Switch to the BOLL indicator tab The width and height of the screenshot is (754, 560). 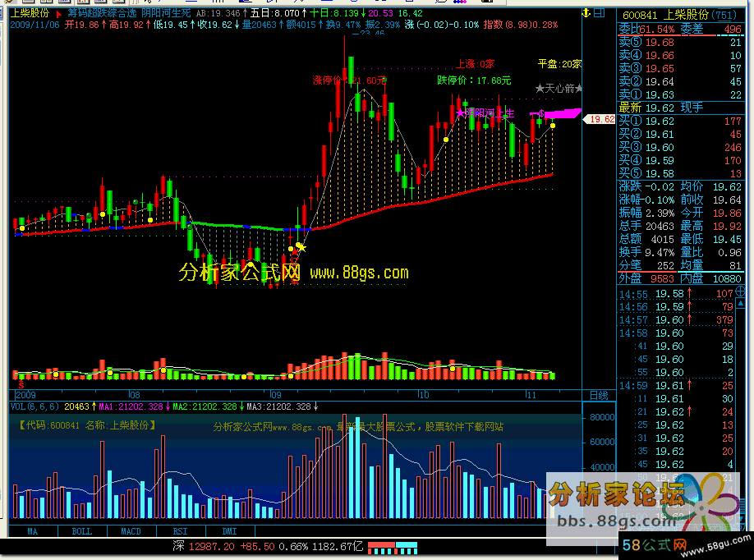[x=82, y=531]
